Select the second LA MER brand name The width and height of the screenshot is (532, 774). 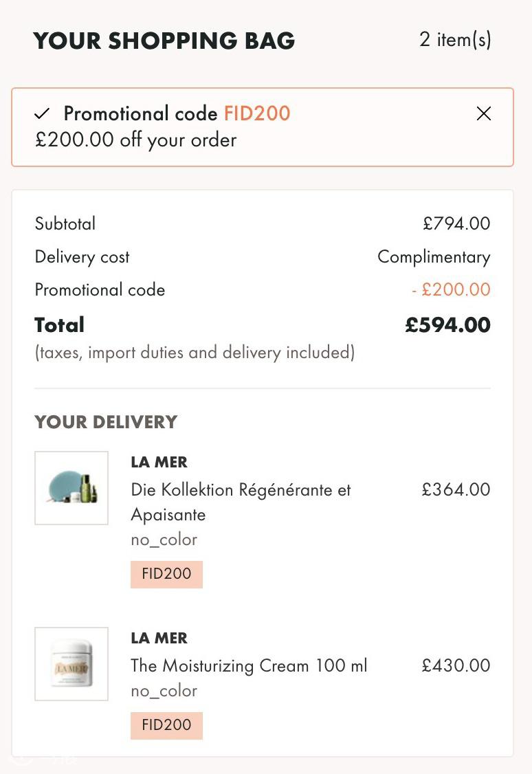(159, 638)
